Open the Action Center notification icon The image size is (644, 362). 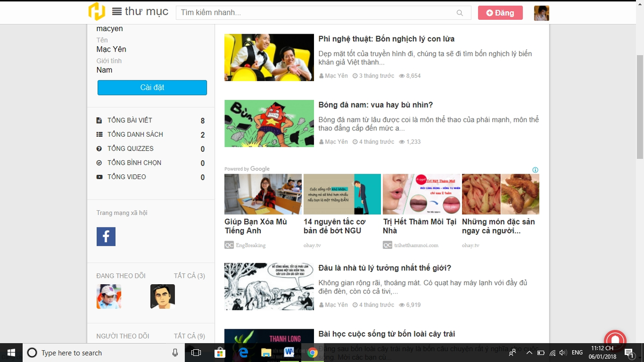tap(628, 352)
